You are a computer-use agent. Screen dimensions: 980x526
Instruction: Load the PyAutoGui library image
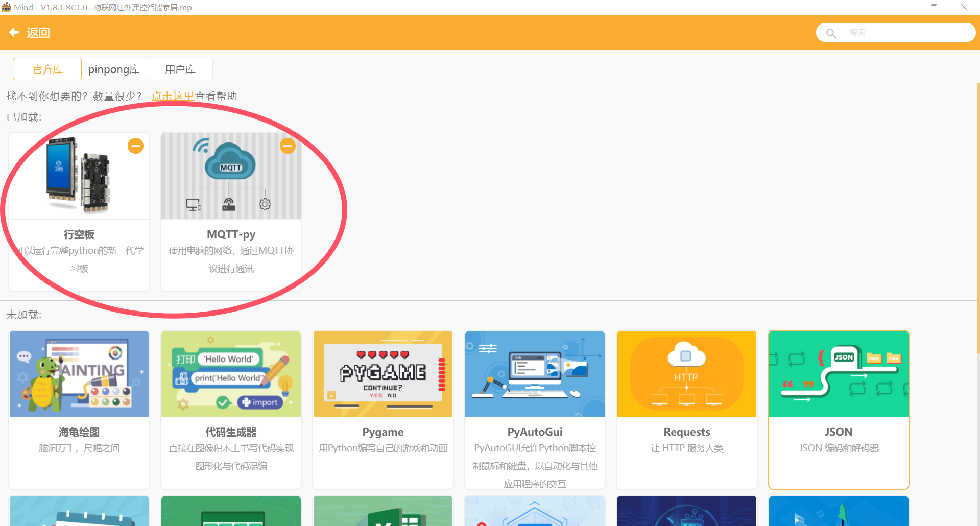pyautogui.click(x=535, y=374)
